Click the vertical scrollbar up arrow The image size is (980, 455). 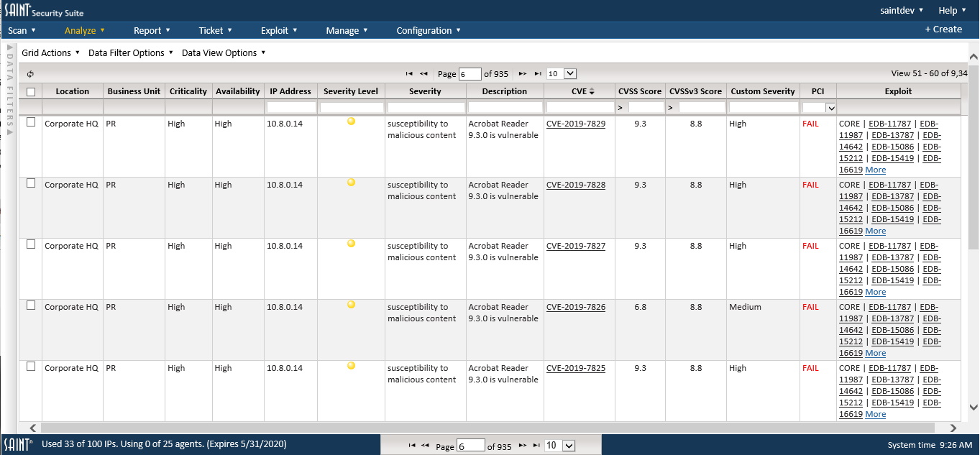(974, 58)
